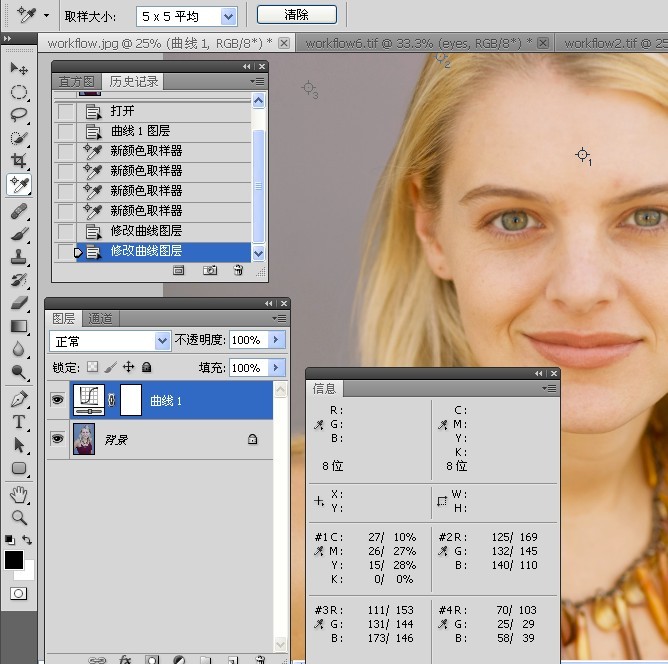Screen dimensions: 668x664
Task: Expand the 不透明度 opacity slider arrow
Action: tap(276, 340)
